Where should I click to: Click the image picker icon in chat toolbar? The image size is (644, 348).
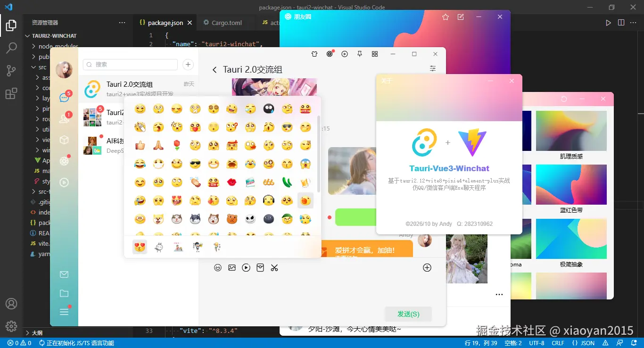tap(232, 268)
